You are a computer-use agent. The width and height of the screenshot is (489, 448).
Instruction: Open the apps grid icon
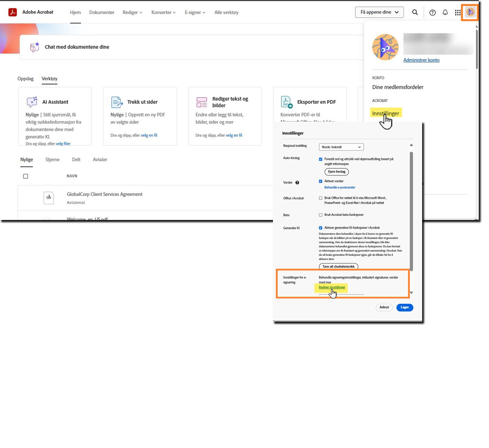tap(458, 12)
